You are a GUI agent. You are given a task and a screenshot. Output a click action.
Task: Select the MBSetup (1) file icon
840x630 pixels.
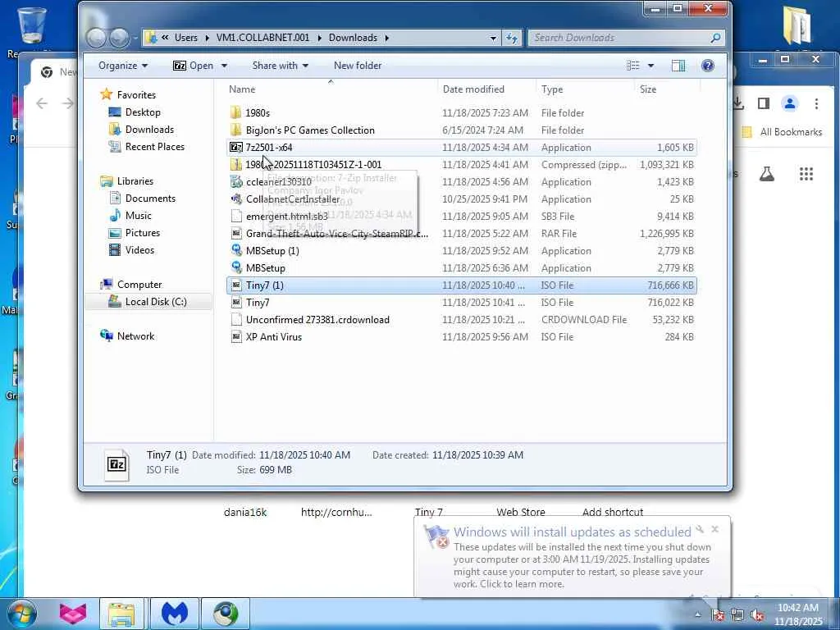click(235, 250)
